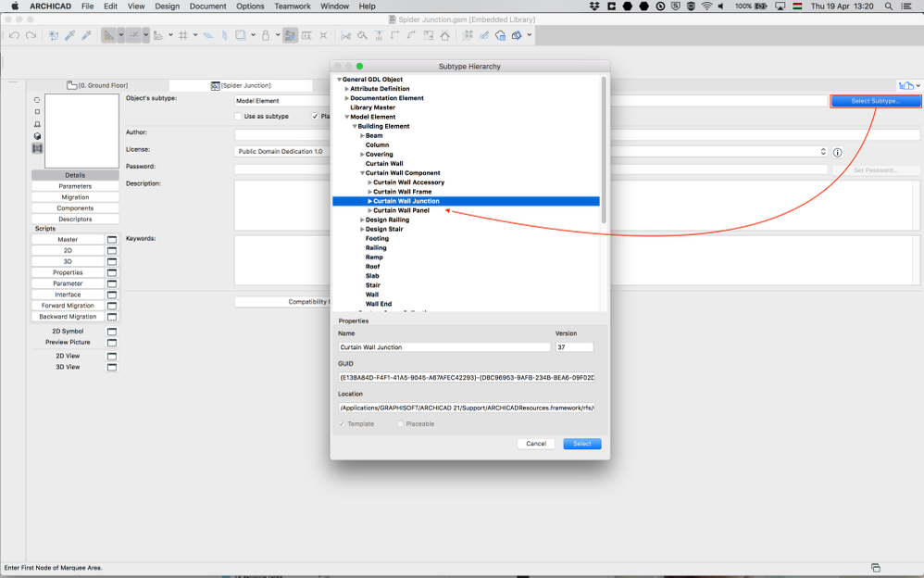The image size is (924, 578).
Task: Open the new window icon for 2D Symbol
Action: pos(112,332)
